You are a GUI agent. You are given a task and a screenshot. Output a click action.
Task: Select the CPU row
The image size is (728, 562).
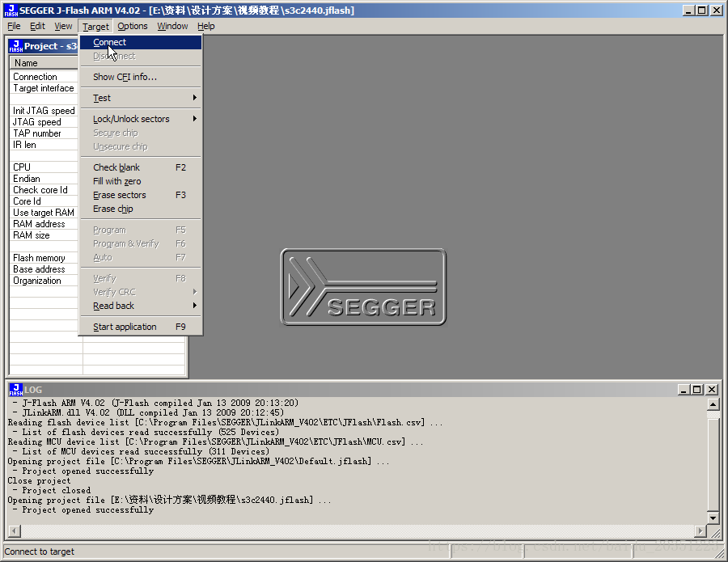pyautogui.click(x=44, y=167)
